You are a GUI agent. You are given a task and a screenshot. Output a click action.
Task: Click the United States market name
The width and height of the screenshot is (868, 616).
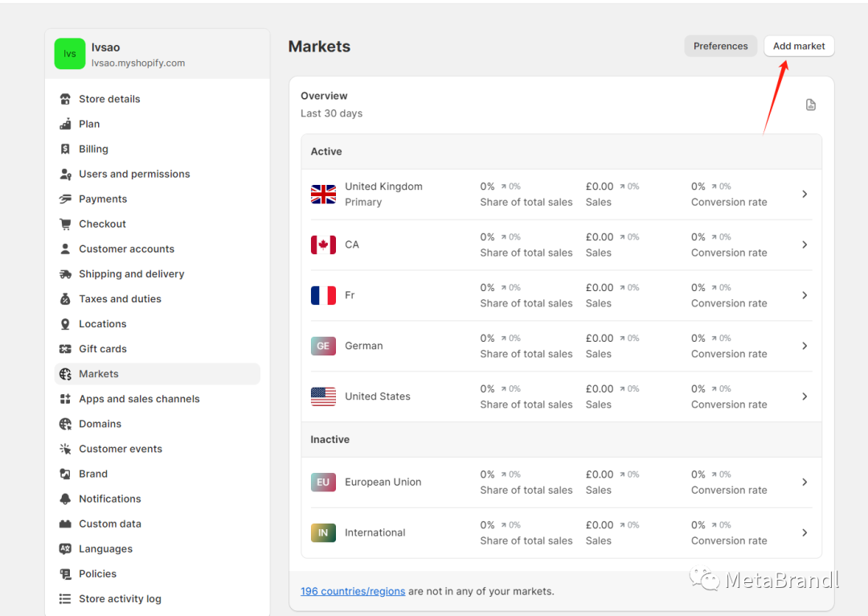pos(378,396)
